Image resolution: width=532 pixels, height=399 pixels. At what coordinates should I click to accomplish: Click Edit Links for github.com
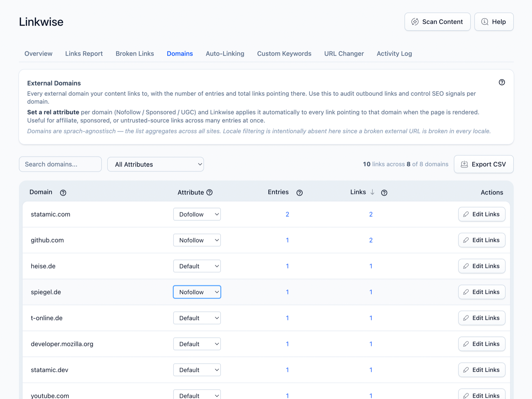click(x=481, y=240)
